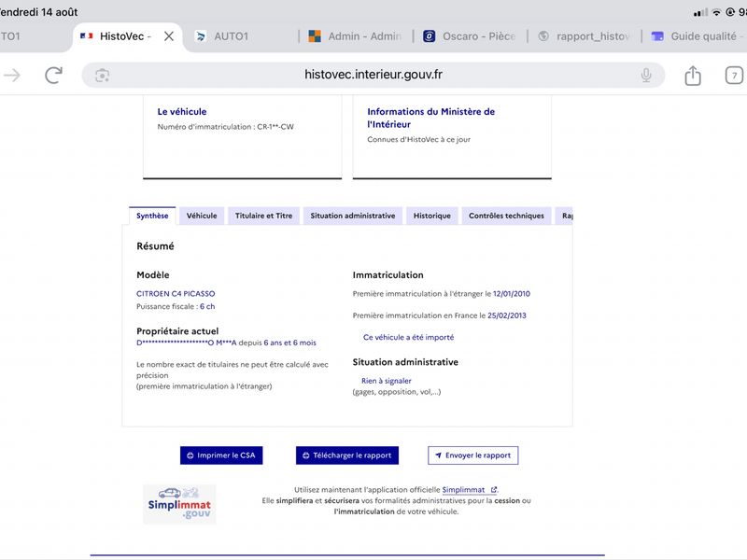Click the histovec.interieur.gouv.fr address field
747x560 pixels.
coord(373,75)
